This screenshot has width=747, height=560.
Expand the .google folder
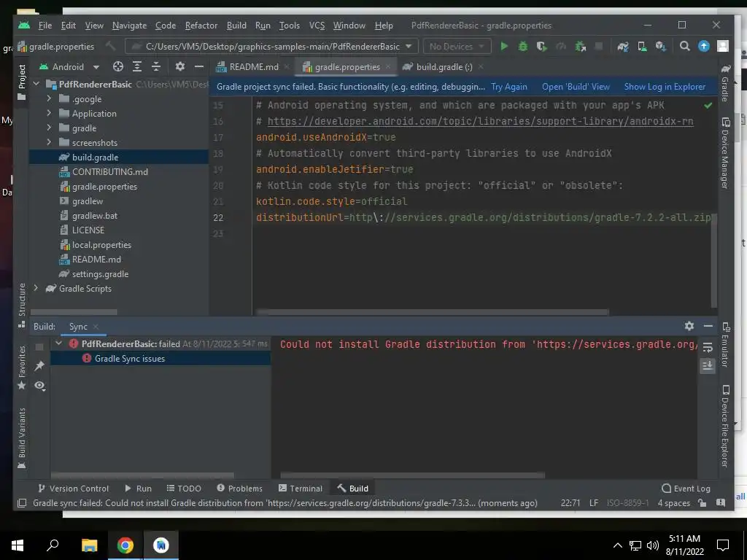pos(49,98)
